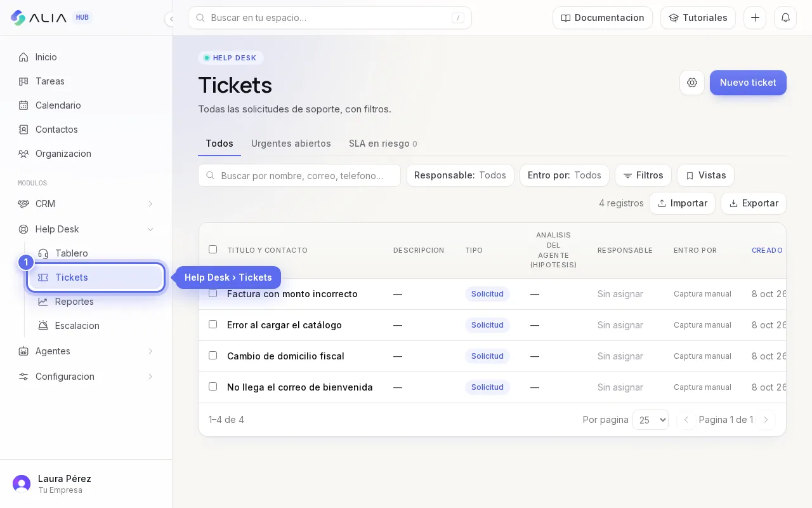
Task: Click the Nuevo ticket button
Action: (748, 83)
